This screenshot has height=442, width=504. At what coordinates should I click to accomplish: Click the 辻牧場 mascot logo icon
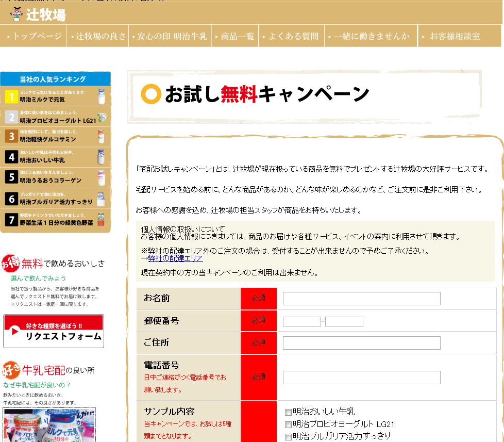tap(16, 14)
